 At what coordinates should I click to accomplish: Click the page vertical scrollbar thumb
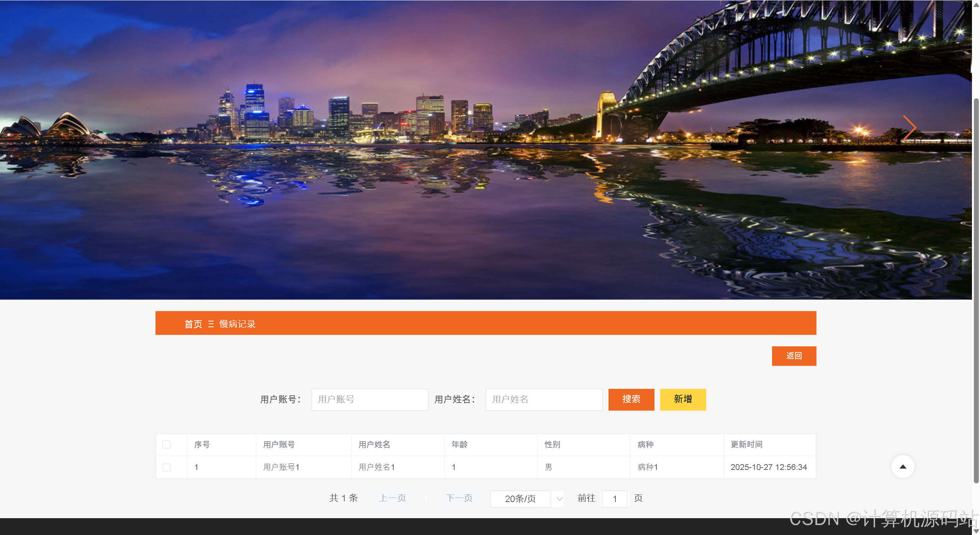click(x=976, y=291)
